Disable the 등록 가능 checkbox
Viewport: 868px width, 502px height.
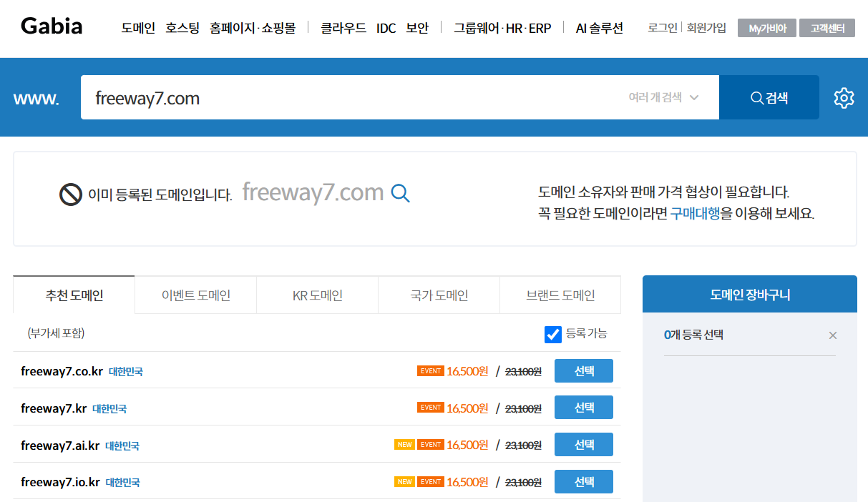tap(552, 334)
